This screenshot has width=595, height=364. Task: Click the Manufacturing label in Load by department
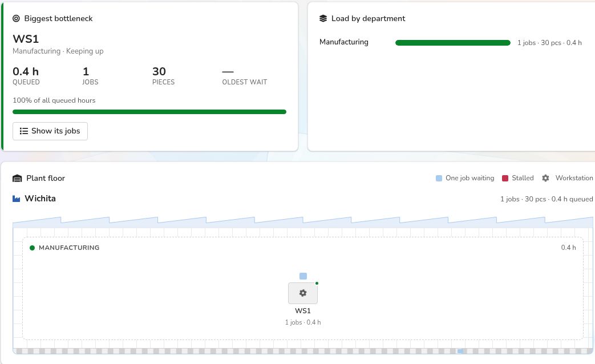(x=344, y=42)
